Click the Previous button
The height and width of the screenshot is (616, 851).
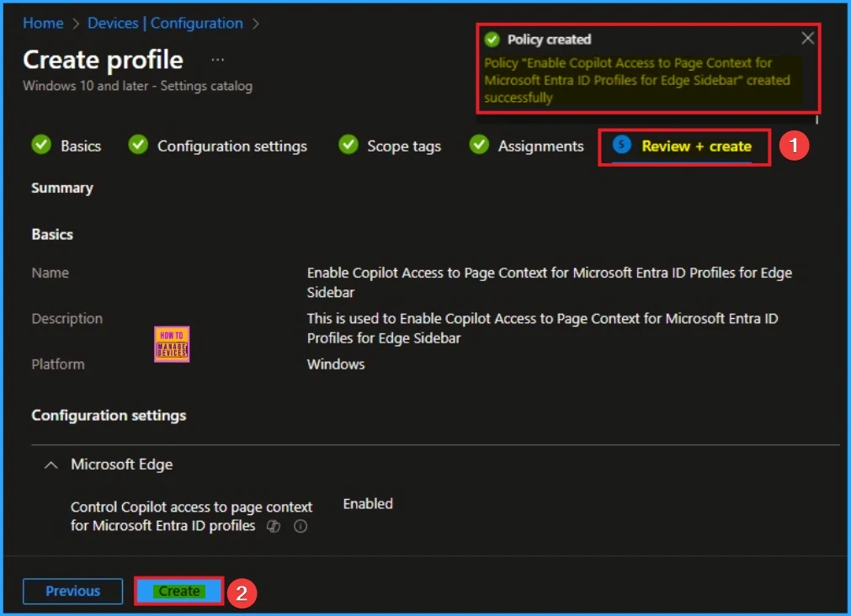pyautogui.click(x=72, y=591)
